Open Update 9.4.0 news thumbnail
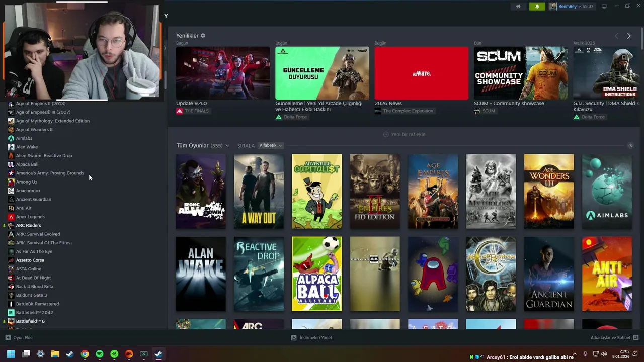Viewport: 644px width, 362px height. point(223,73)
